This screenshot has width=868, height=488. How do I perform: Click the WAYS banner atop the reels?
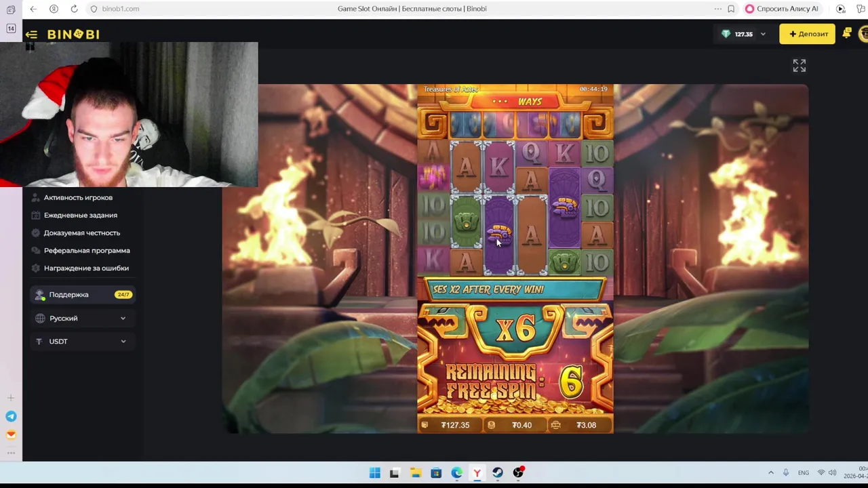point(517,102)
